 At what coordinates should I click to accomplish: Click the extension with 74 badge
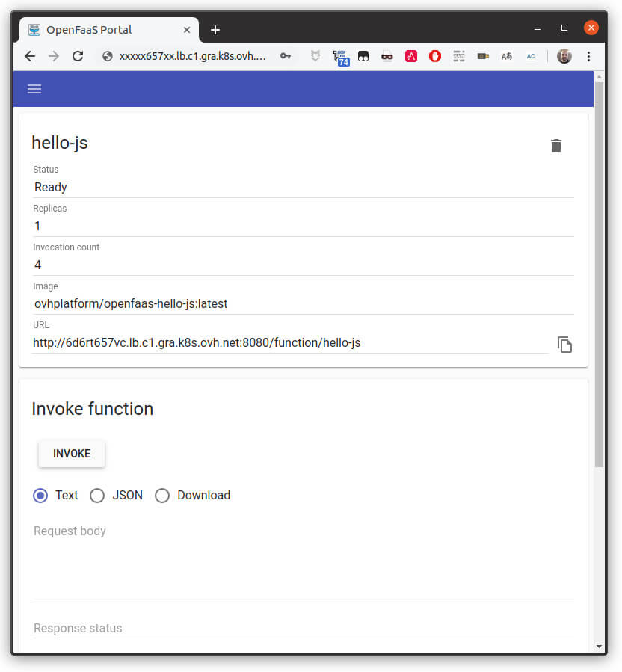(x=341, y=57)
